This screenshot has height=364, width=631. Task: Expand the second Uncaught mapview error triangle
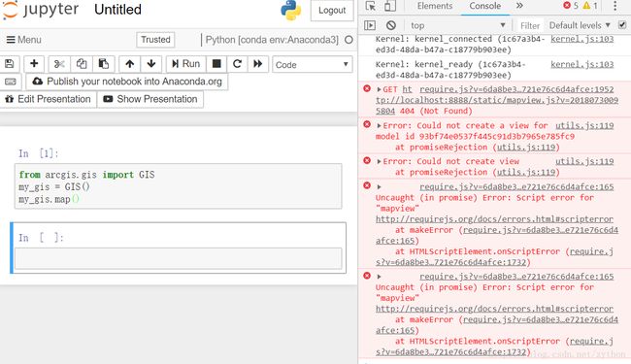point(379,277)
